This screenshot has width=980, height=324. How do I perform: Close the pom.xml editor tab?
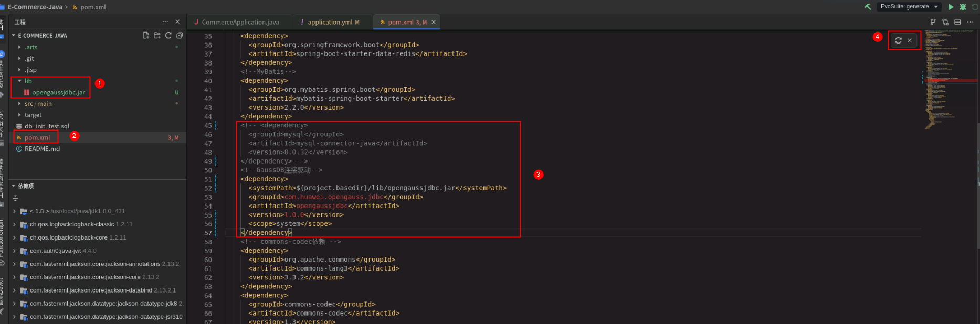pos(434,22)
